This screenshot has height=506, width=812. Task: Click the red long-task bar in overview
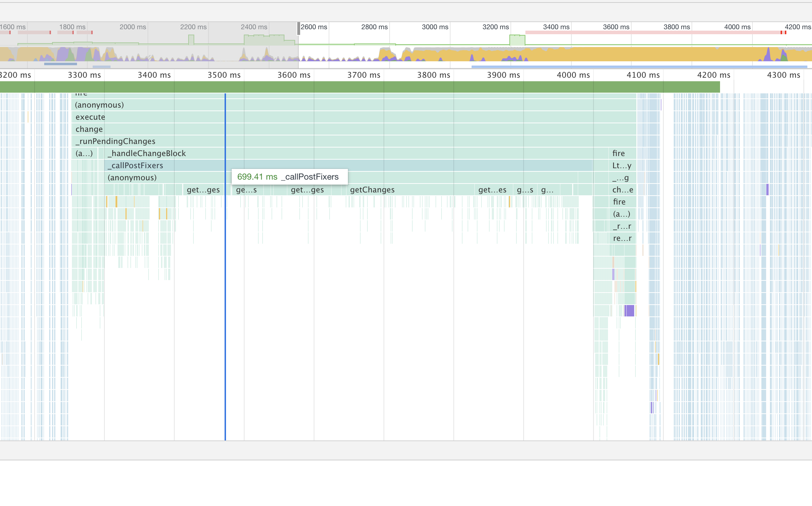[x=655, y=32]
